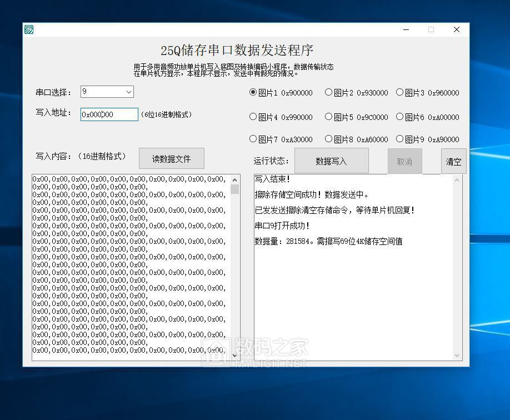Click the up arrow of the left scrollbar
The image size is (510, 420).
pyautogui.click(x=236, y=179)
